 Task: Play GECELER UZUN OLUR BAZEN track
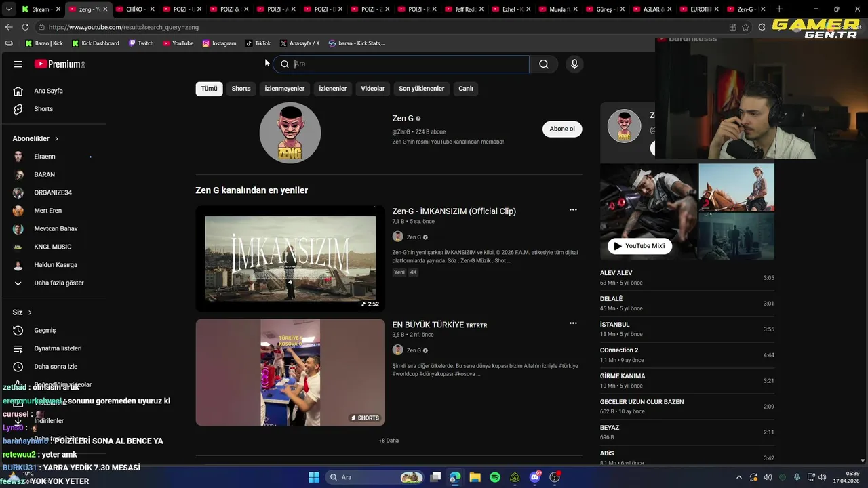pos(687,407)
